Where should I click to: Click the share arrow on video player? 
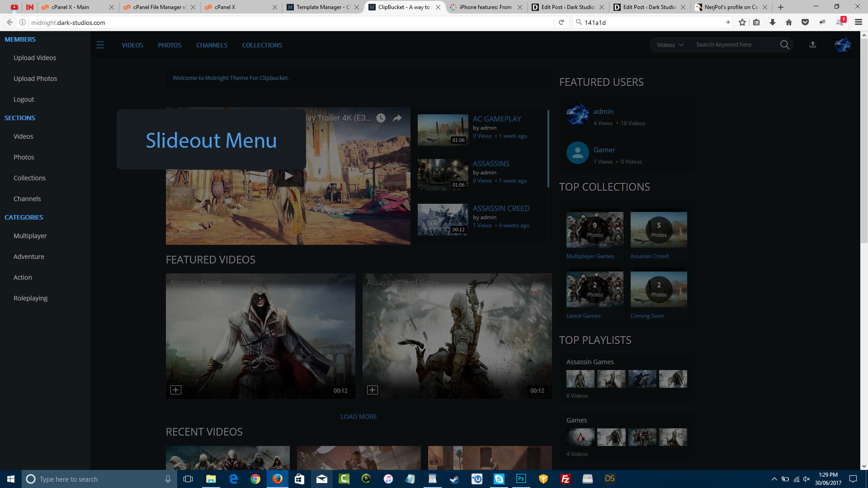pyautogui.click(x=397, y=118)
